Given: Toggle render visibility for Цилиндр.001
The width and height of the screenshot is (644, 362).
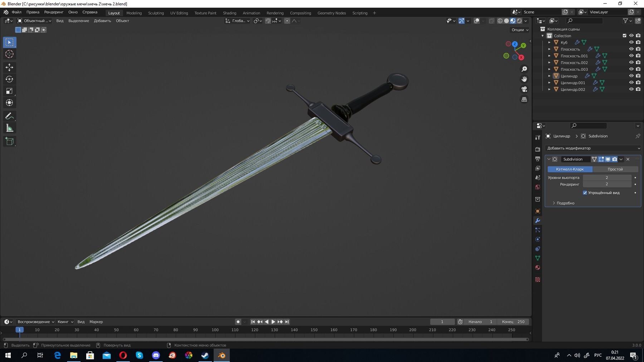Looking at the screenshot, I should [x=638, y=83].
